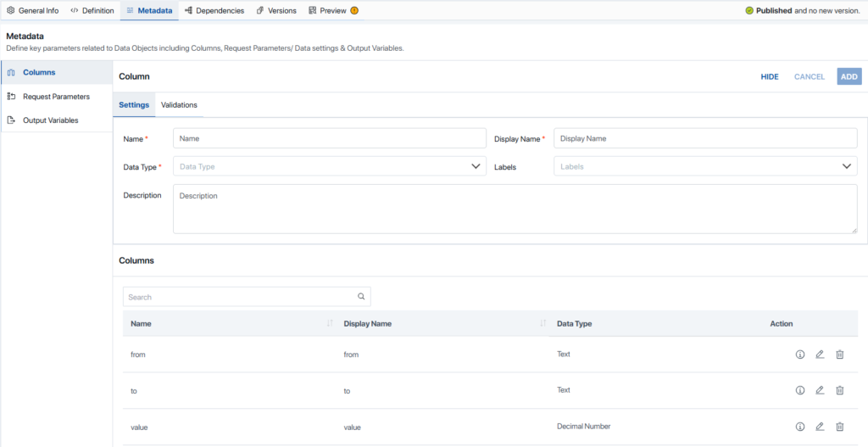Go to the Versions tab

(x=276, y=10)
